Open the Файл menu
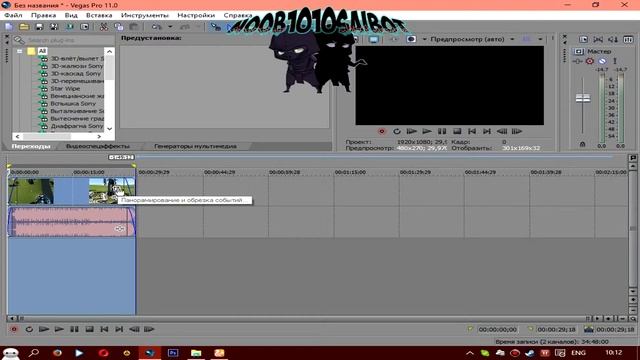This screenshot has width=640, height=360. point(13,15)
